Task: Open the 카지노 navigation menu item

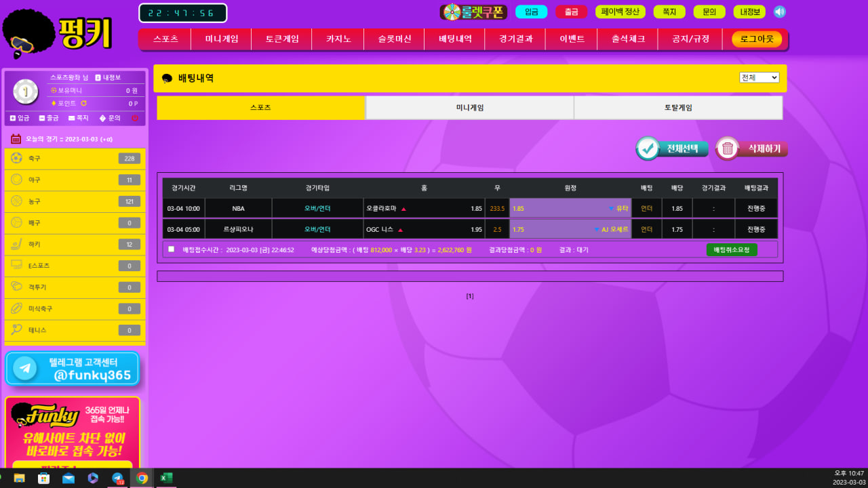Action: (338, 39)
